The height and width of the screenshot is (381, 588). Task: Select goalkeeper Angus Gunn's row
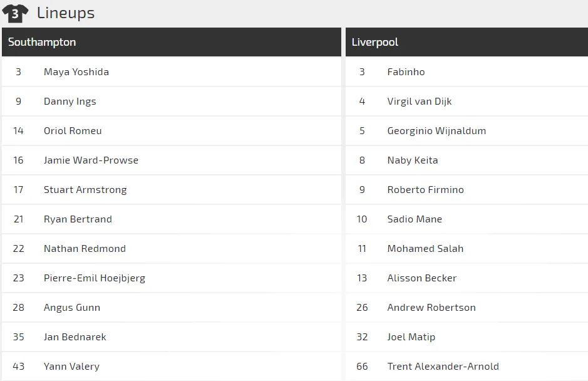pos(72,308)
